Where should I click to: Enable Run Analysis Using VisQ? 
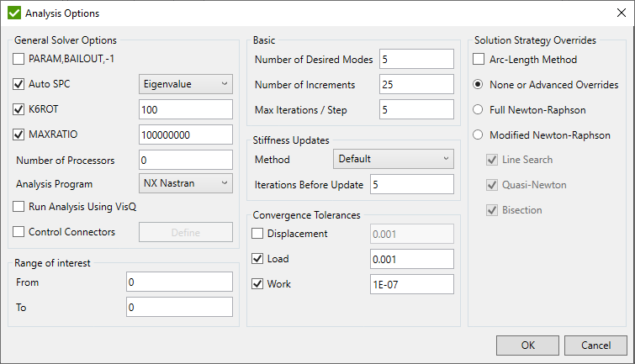20,207
